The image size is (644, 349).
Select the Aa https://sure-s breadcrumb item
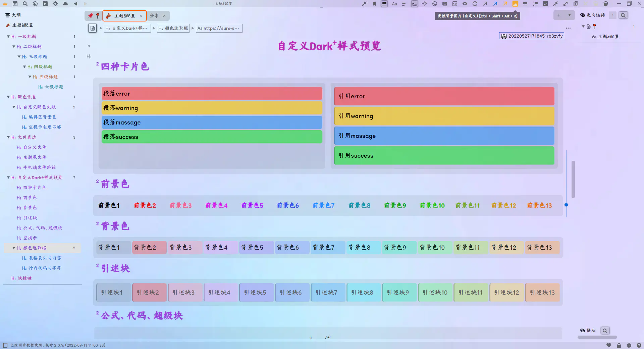click(219, 28)
